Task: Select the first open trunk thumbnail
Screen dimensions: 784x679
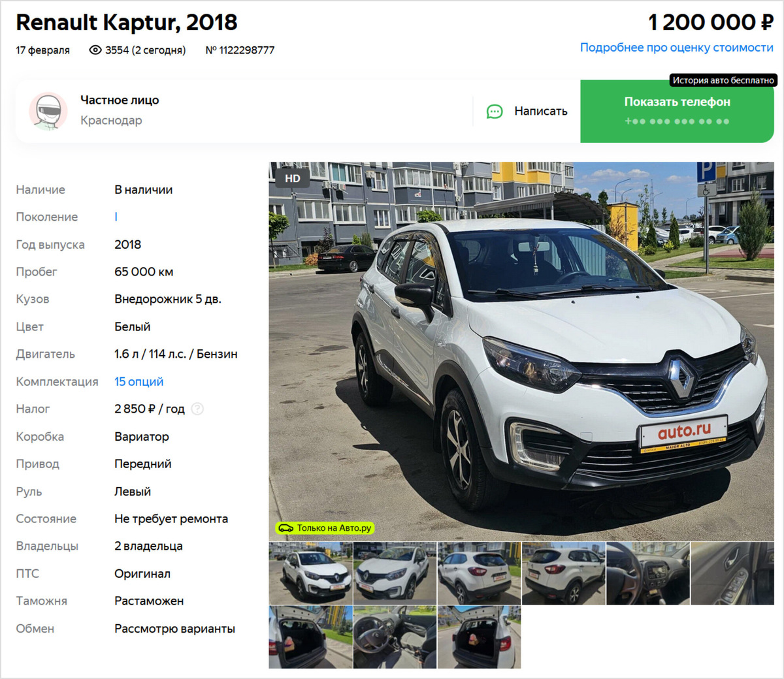Action: click(310, 637)
